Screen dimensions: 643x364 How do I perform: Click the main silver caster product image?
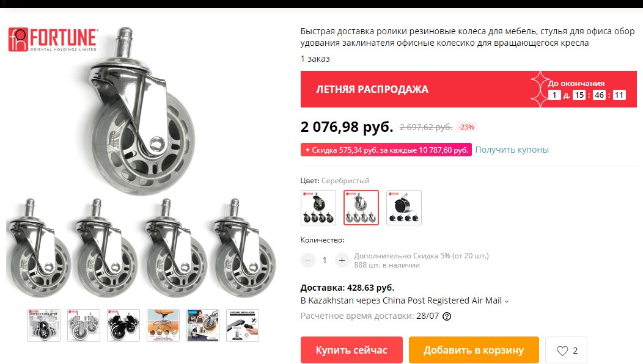(x=141, y=111)
